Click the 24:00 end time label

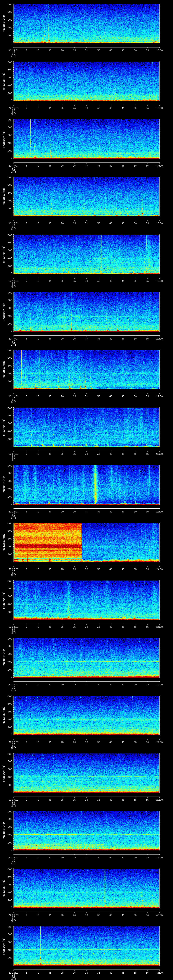(x=159, y=569)
